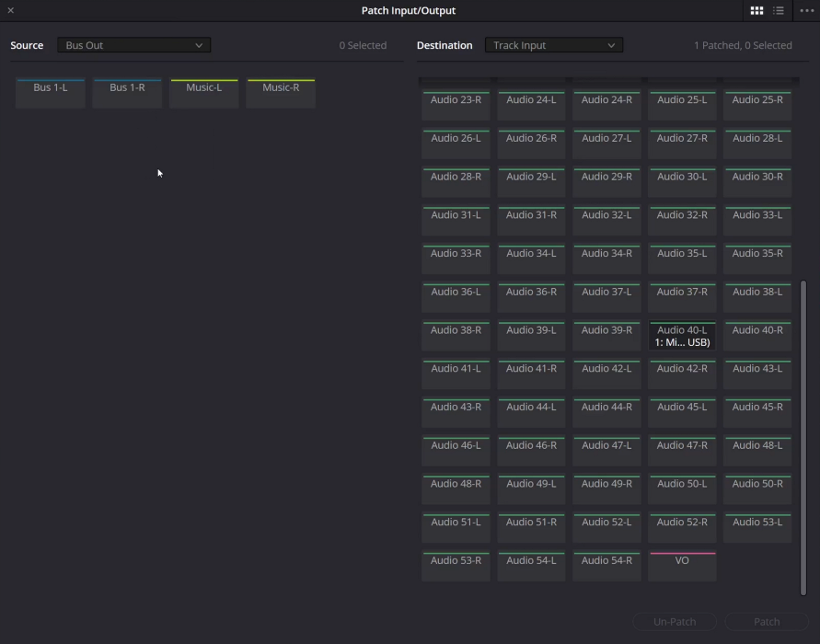Select the Music-L source tile

pyautogui.click(x=204, y=93)
